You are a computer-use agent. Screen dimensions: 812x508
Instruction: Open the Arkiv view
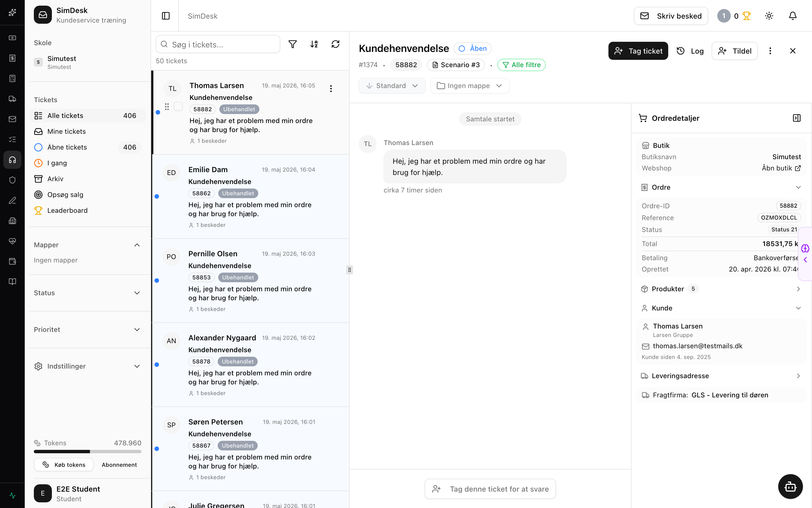88,179
